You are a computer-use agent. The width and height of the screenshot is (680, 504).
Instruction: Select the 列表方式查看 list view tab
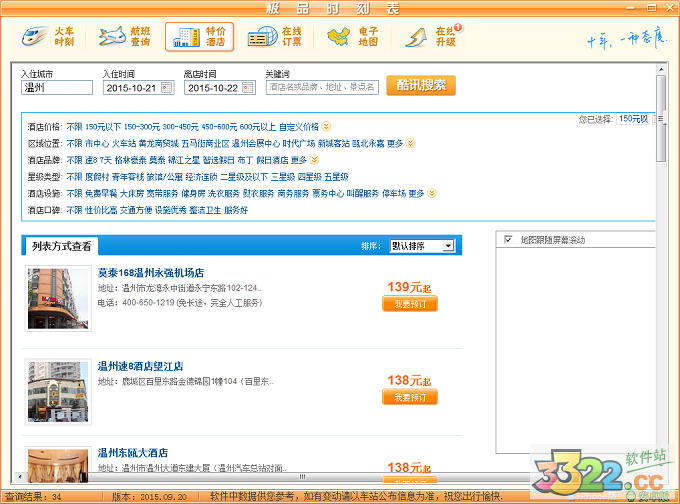tap(61, 246)
